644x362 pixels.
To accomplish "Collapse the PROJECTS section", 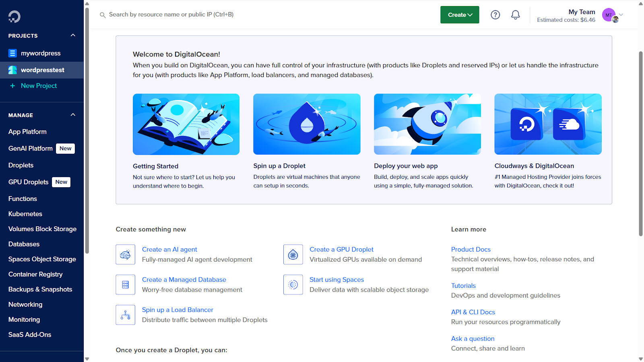I will [x=73, y=35].
